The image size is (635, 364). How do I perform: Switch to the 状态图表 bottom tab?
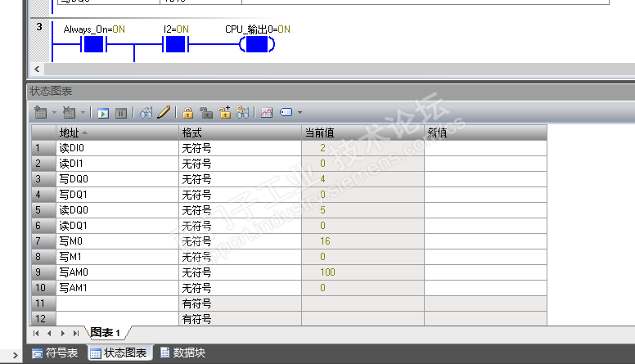click(x=119, y=353)
